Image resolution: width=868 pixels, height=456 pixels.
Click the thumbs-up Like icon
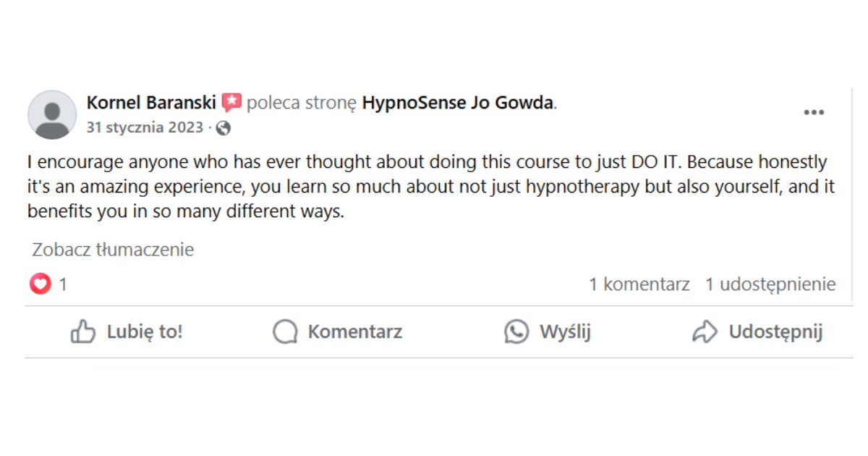click(x=83, y=332)
